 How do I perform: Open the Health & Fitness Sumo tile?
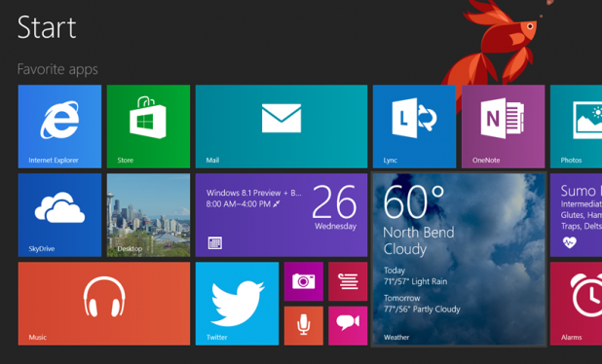click(576, 215)
